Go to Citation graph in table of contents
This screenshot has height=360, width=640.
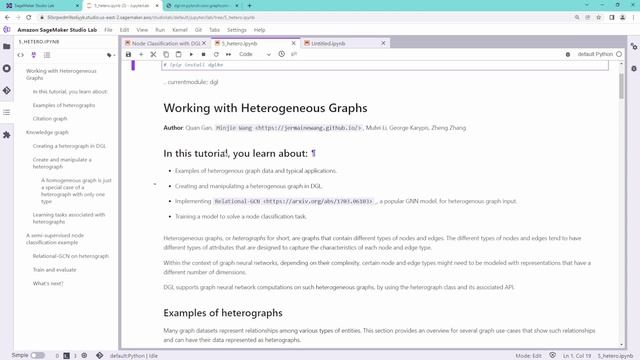tap(50, 119)
